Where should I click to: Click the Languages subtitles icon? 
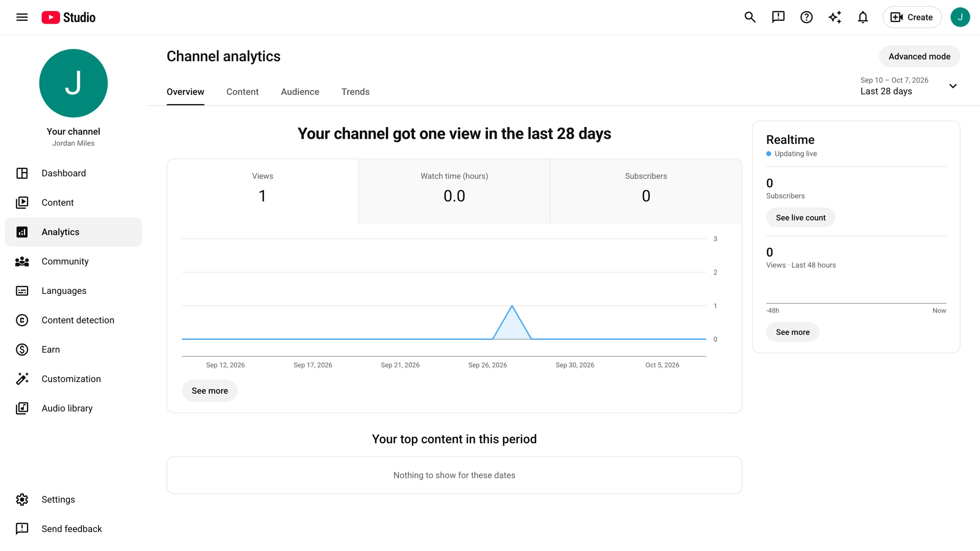tap(22, 291)
